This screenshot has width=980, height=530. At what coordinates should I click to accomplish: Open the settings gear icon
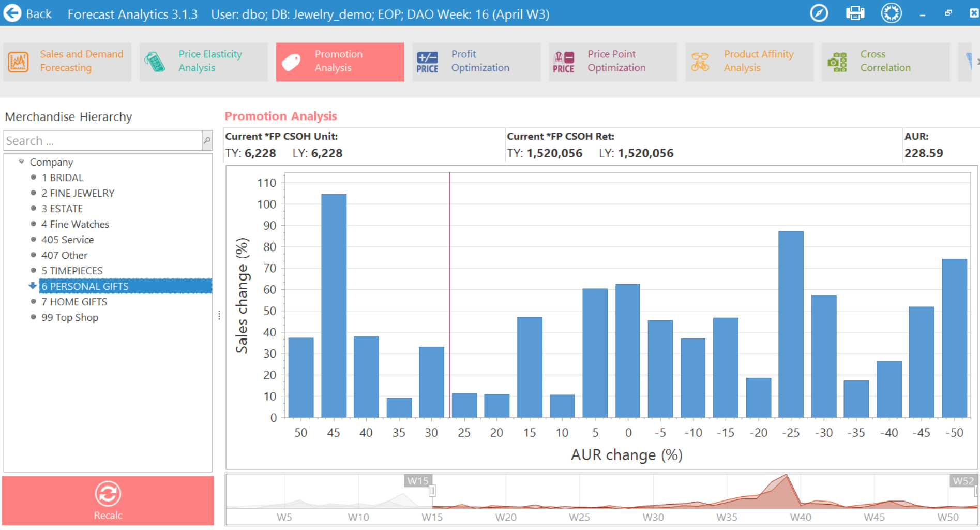coord(891,13)
